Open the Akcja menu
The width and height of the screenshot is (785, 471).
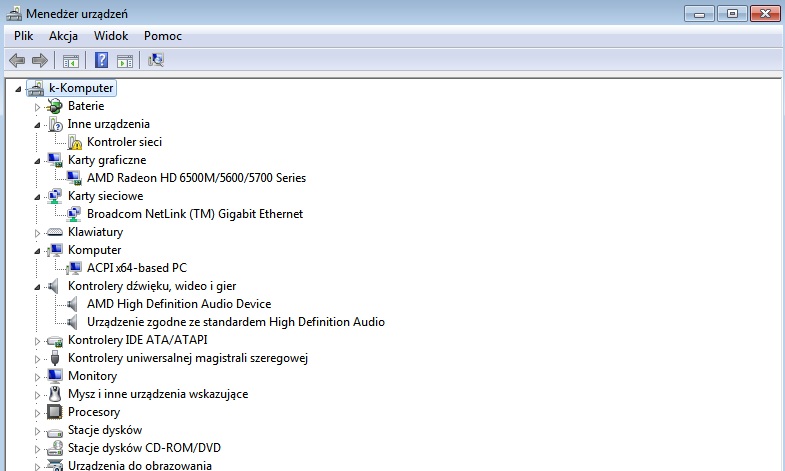coord(63,36)
